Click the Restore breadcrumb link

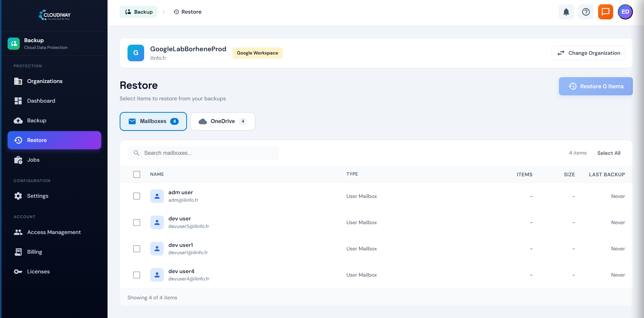point(187,12)
